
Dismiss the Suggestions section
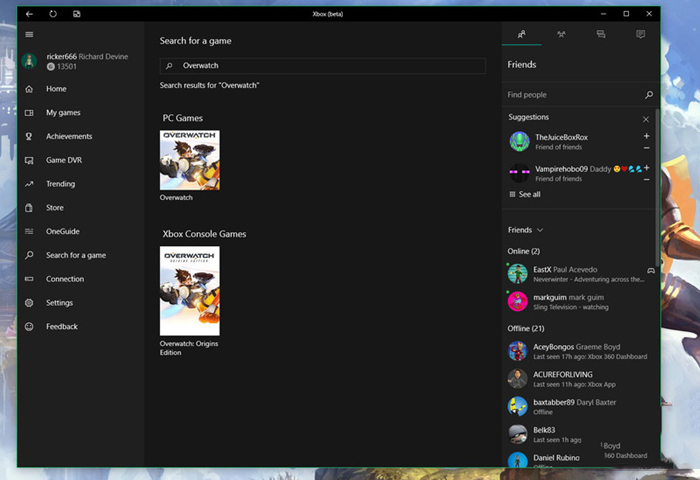(x=646, y=119)
